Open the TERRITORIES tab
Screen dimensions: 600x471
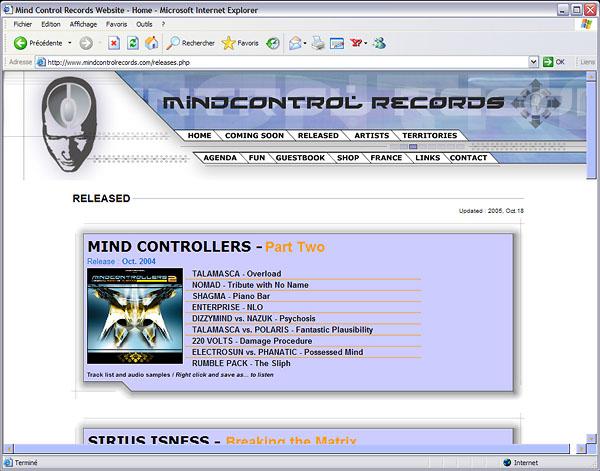tap(429, 135)
